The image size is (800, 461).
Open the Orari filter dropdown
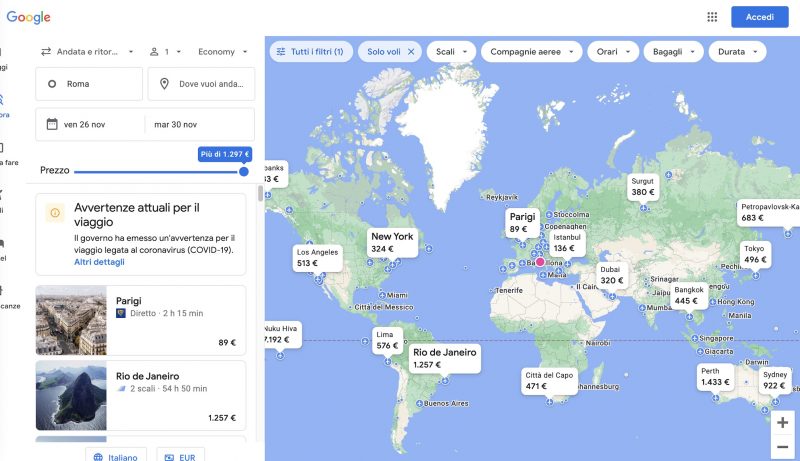point(613,52)
